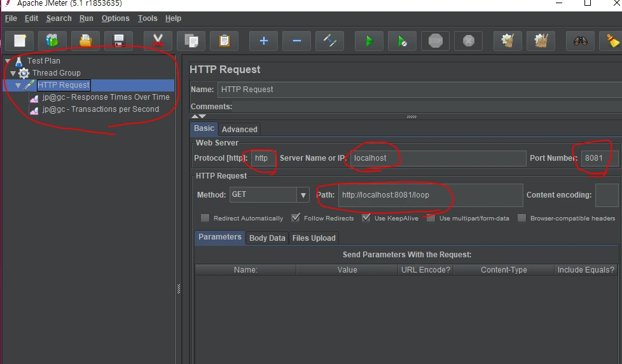Enable Redirect Automatically checkbox
Image resolution: width=622 pixels, height=364 pixels.
click(x=205, y=218)
